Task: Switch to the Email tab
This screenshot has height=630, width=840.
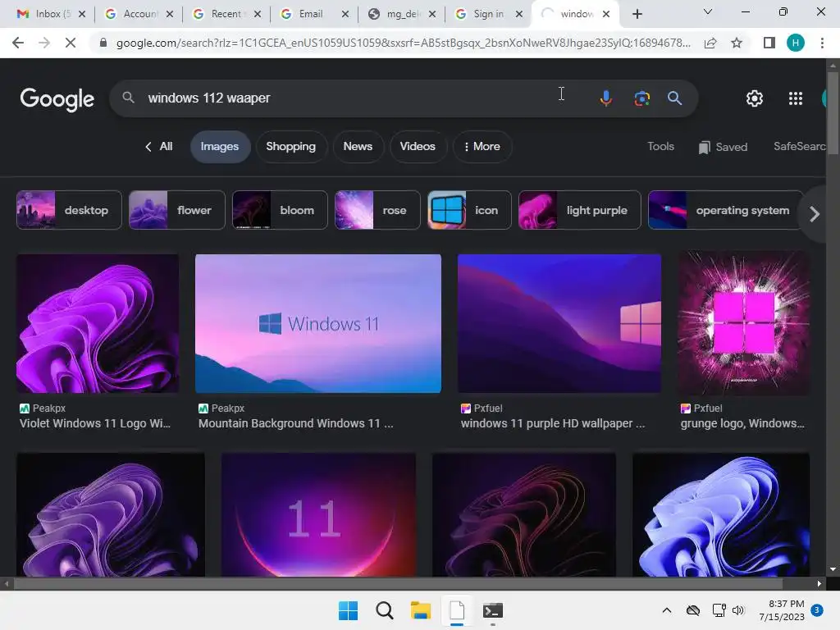Action: pos(309,14)
